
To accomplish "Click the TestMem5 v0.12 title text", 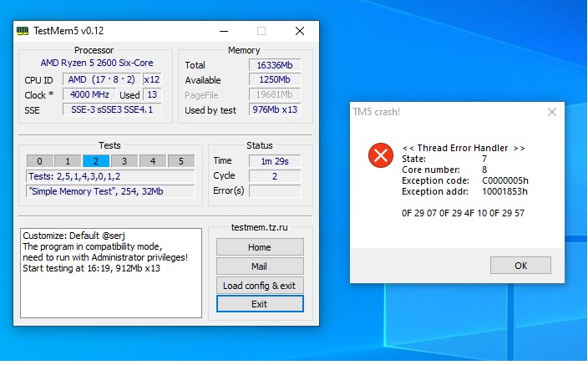I will point(68,31).
